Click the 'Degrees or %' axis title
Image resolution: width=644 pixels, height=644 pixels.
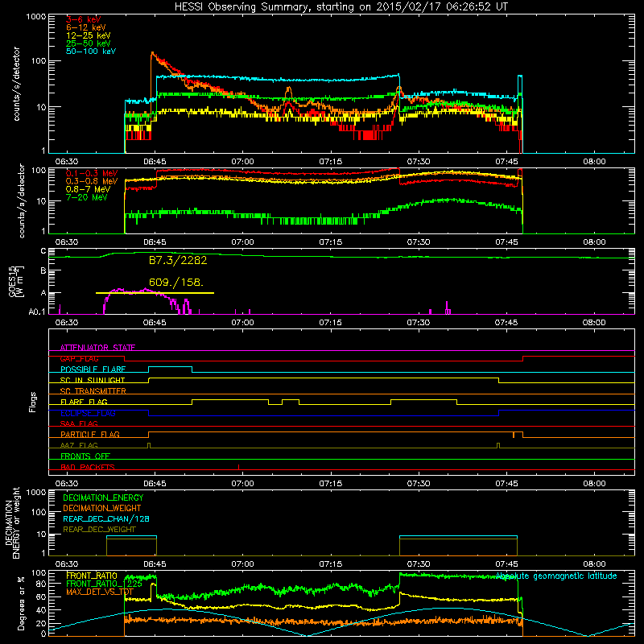pos(21,603)
